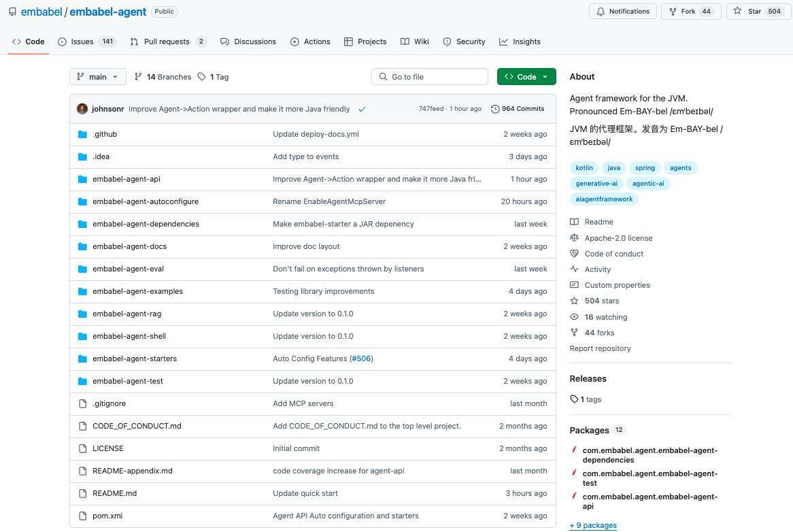This screenshot has height=532, width=793.
Task: Open the CODE_OF_CONDUCT.md file
Action: (x=137, y=427)
